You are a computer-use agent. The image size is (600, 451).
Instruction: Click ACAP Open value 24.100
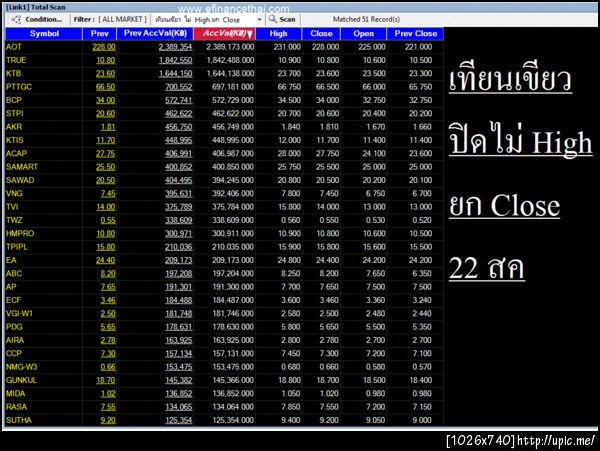pos(374,153)
